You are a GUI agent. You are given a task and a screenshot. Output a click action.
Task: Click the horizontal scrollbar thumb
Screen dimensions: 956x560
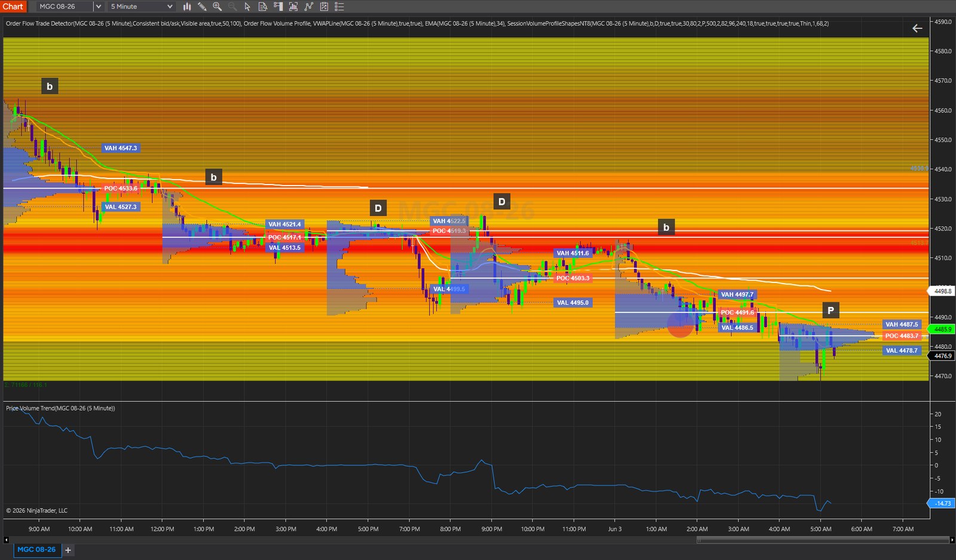823,540
